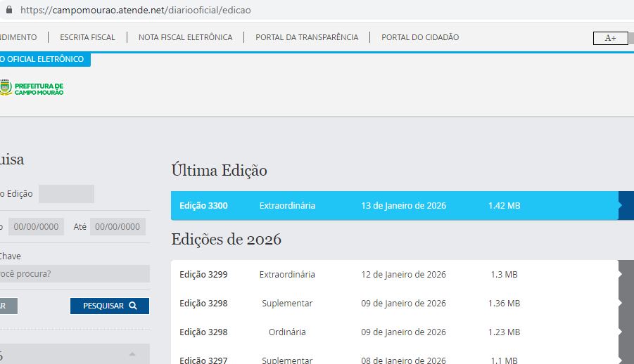Viewport: 634px width, 364px height.
Task: Select the Diário Oficial Eletrônico tab
Action: point(42,60)
